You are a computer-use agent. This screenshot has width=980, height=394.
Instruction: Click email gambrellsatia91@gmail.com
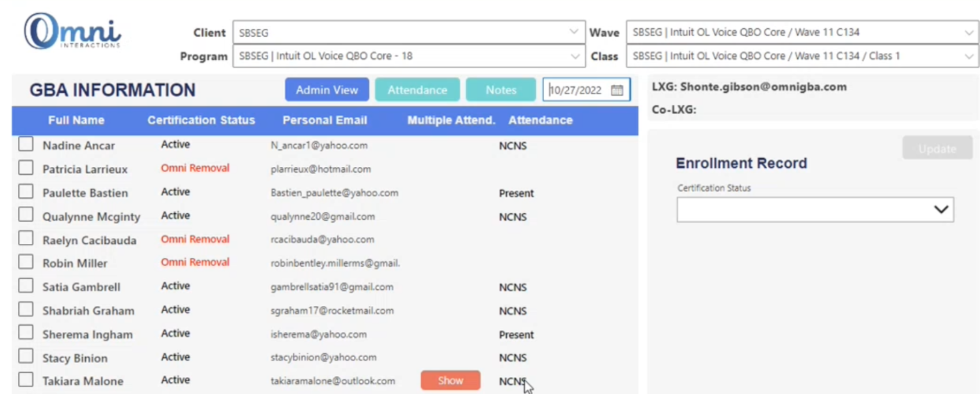pyautogui.click(x=332, y=287)
